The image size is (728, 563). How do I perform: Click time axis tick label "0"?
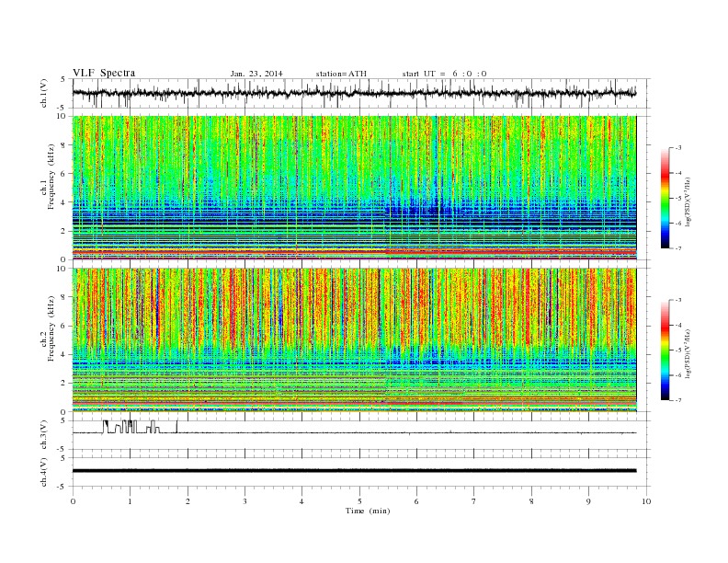coord(73,501)
